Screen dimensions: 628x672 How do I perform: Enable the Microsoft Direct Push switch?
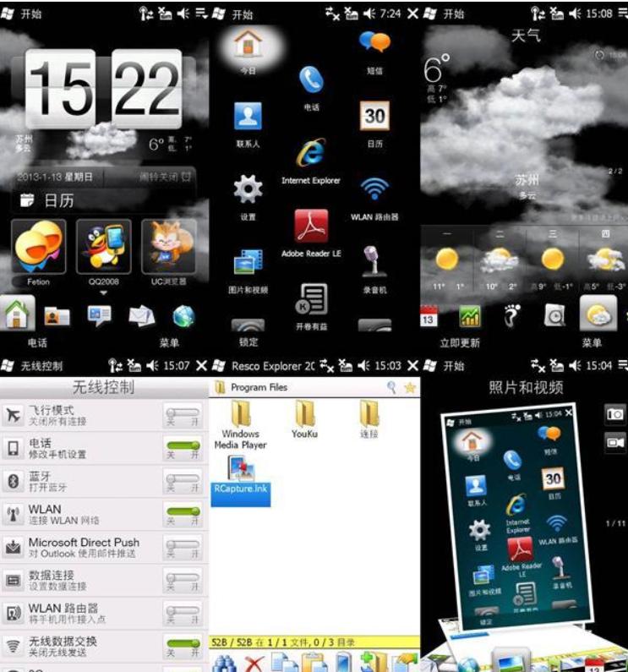[x=183, y=547]
